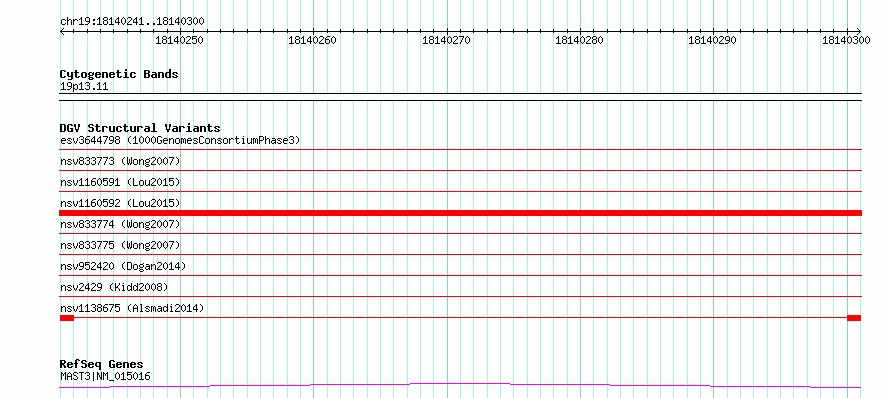This screenshot has width=890, height=398.
Task: Select nsv833775 (Wong2007) variant label
Action: click(120, 245)
